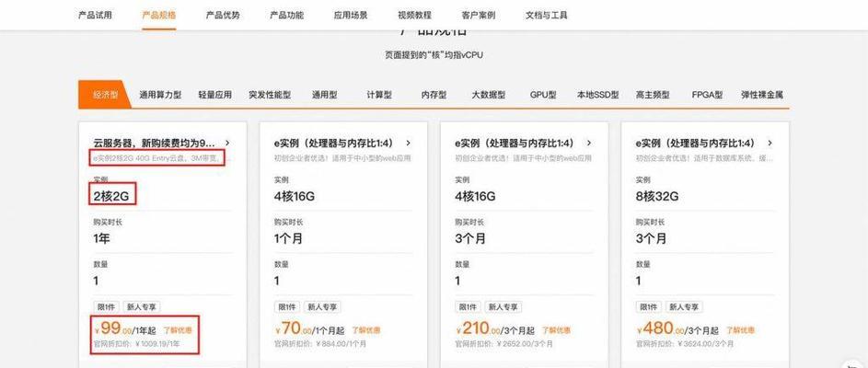Click 限1件 tag on ¥210 card
Image resolution: width=868 pixels, height=368 pixels.
coord(468,306)
